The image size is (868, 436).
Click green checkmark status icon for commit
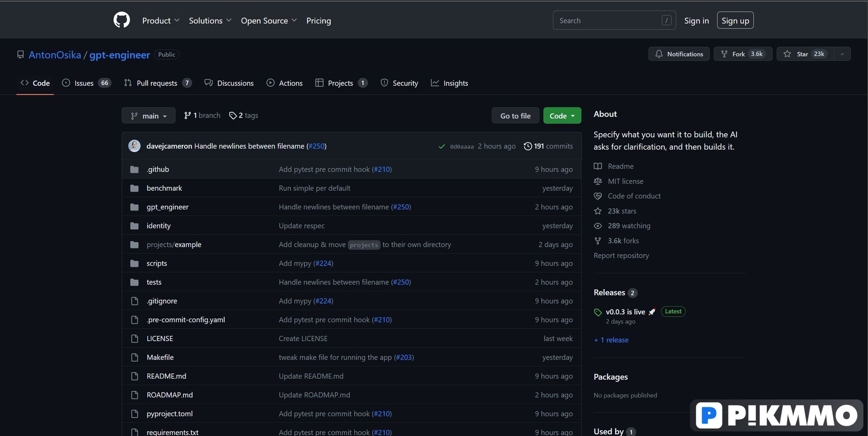[442, 146]
